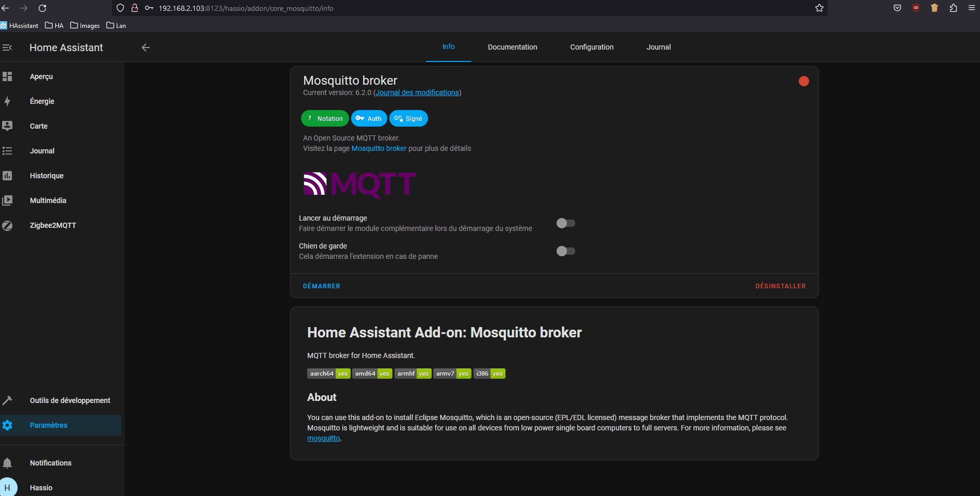980x496 pixels.
Task: Click the About heading
Action: coord(322,397)
